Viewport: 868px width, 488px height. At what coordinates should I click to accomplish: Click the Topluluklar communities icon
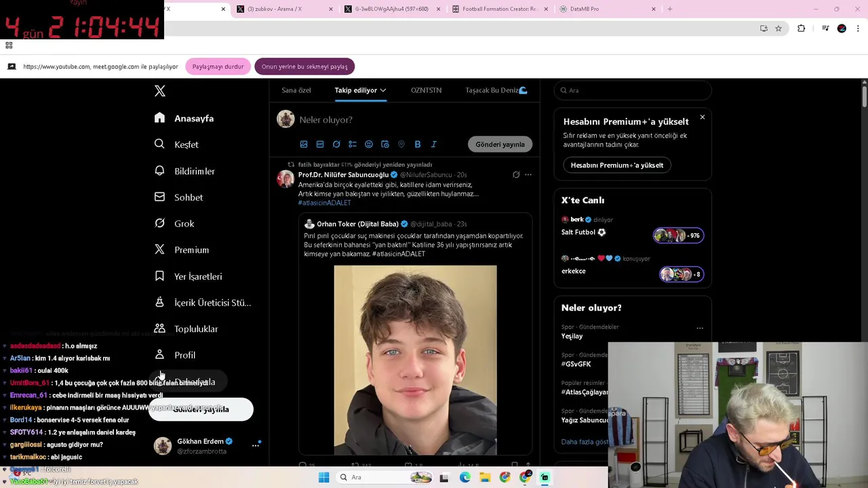(159, 329)
